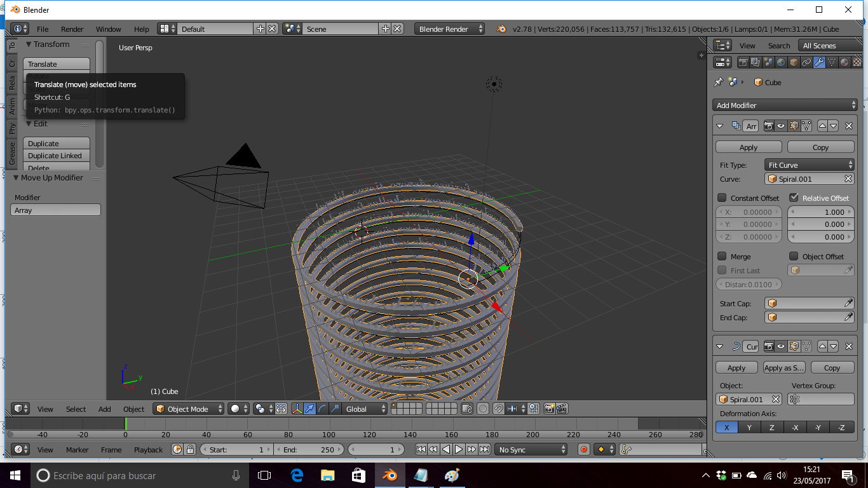Move the Array modifier up in the stack
868x488 pixels.
823,126
